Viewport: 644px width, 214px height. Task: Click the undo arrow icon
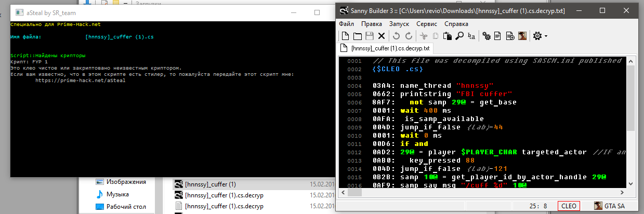pyautogui.click(x=396, y=36)
